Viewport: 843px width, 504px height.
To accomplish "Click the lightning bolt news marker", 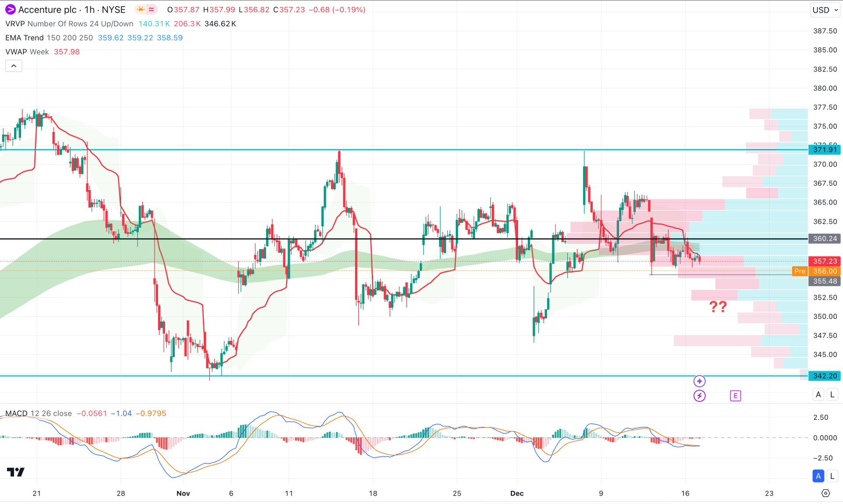I will coord(699,396).
